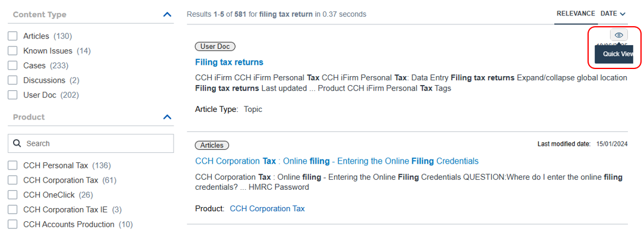Open the Filing tax returns result
This screenshot has width=644, height=232.
(x=229, y=62)
